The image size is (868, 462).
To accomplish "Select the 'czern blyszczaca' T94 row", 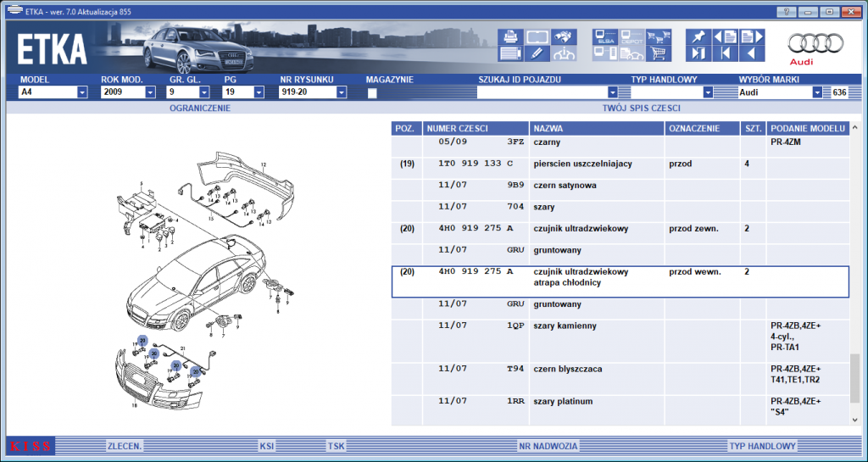I will 620,378.
